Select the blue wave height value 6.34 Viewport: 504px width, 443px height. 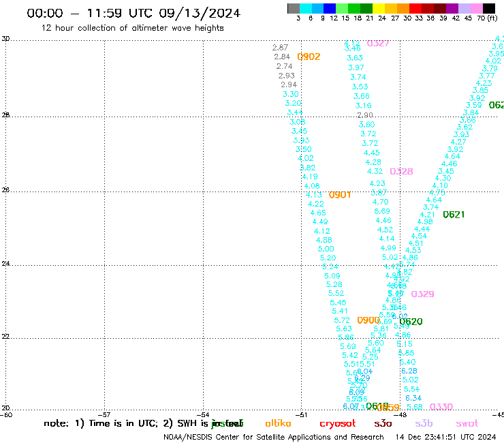click(413, 398)
